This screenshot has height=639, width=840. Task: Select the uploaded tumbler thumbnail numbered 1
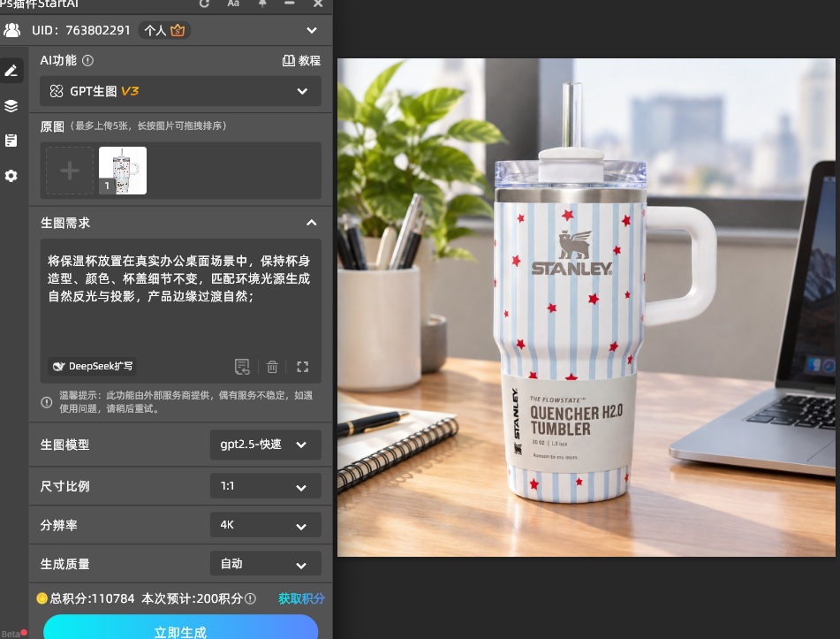[123, 171]
